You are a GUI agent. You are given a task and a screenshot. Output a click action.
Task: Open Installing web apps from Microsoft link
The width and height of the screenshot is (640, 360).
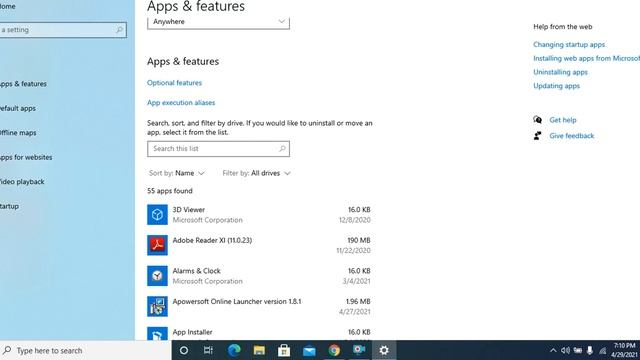pos(587,58)
